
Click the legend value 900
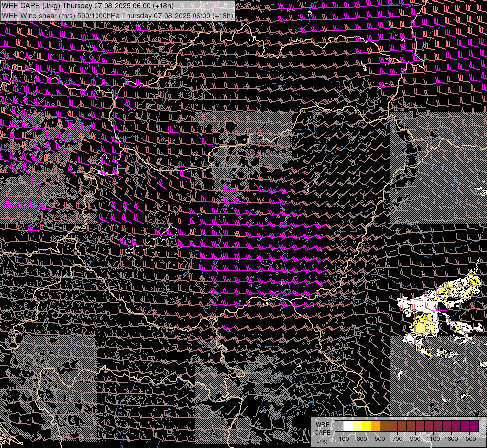coord(415,439)
